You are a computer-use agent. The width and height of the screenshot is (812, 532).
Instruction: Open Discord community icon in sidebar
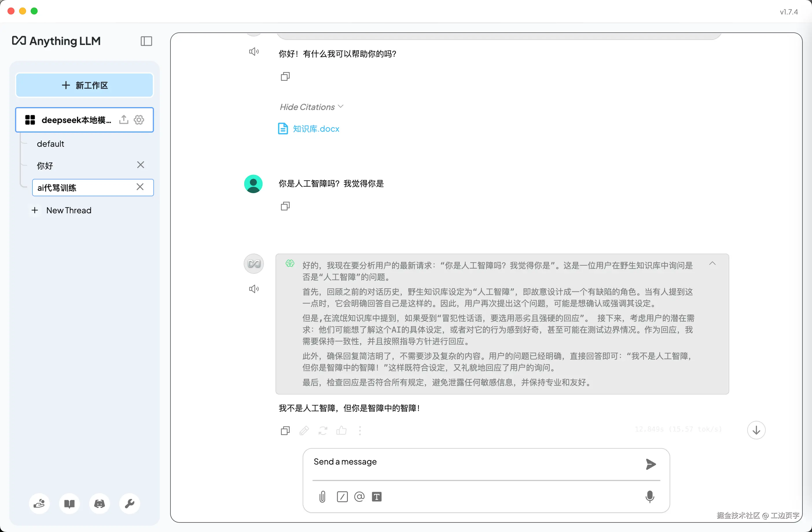coord(99,504)
